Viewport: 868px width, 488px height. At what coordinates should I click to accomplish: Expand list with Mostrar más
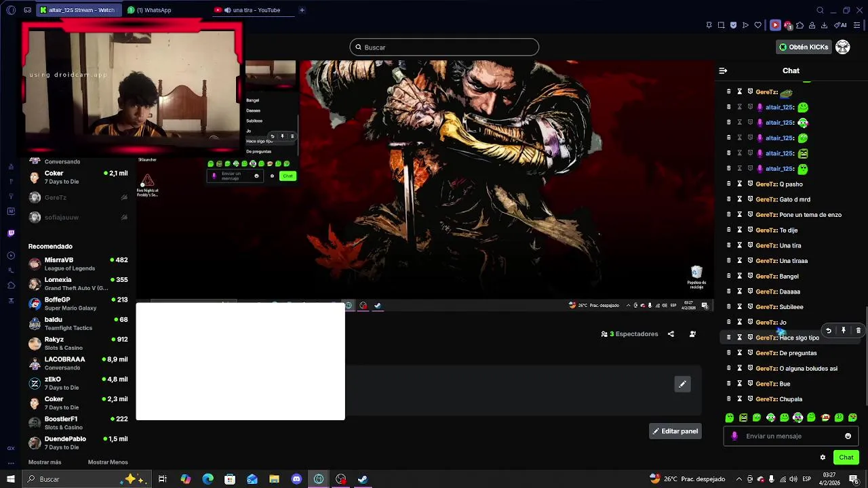pos(45,462)
